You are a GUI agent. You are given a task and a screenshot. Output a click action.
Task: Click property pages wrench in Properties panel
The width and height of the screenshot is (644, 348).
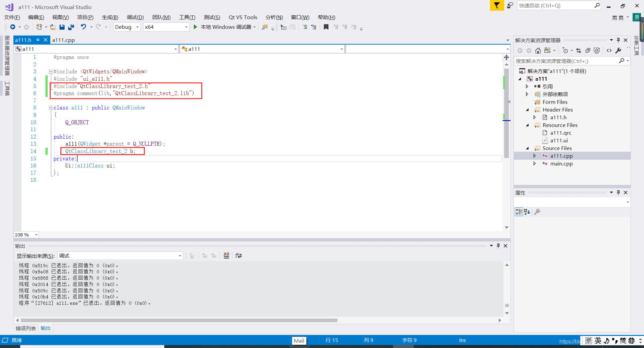coord(537,212)
